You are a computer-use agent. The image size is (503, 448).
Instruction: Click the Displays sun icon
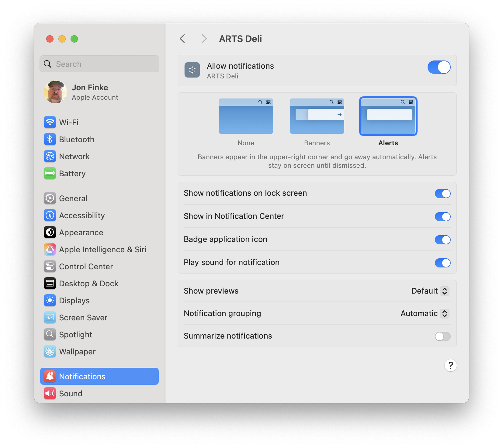click(50, 301)
